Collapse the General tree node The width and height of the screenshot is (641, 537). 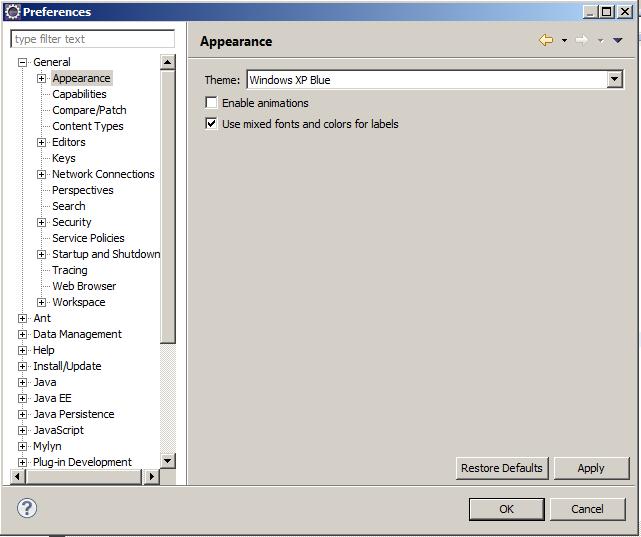pos(23,62)
